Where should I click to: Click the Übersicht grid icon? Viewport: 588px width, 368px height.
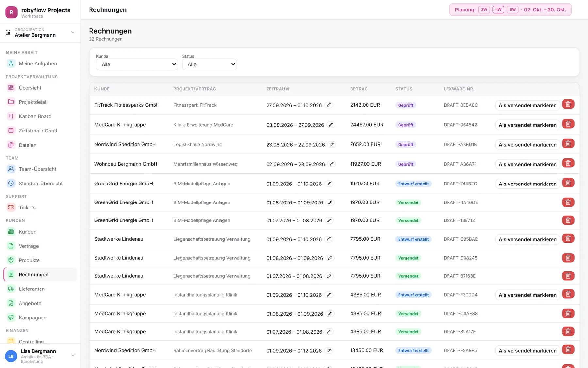tap(11, 88)
